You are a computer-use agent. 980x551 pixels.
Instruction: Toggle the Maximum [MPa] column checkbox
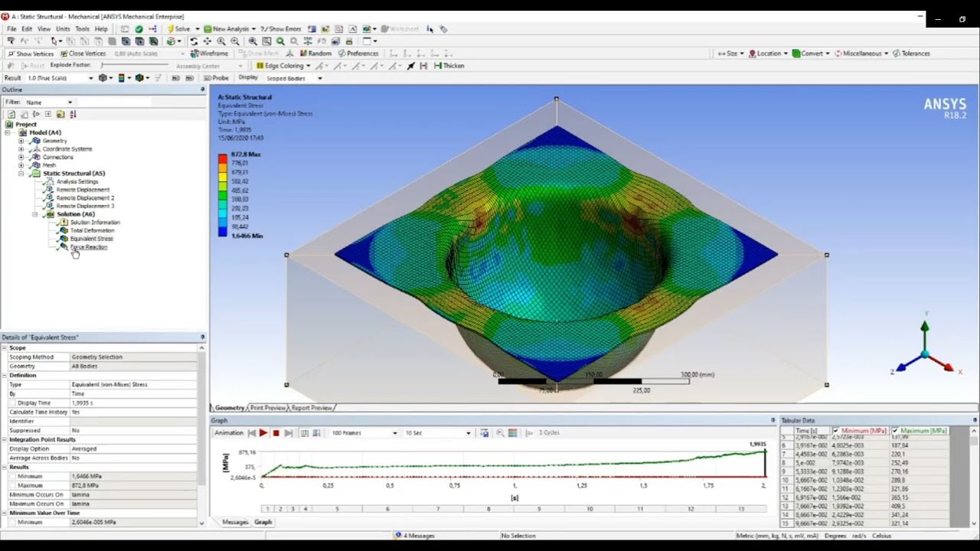[x=895, y=431]
